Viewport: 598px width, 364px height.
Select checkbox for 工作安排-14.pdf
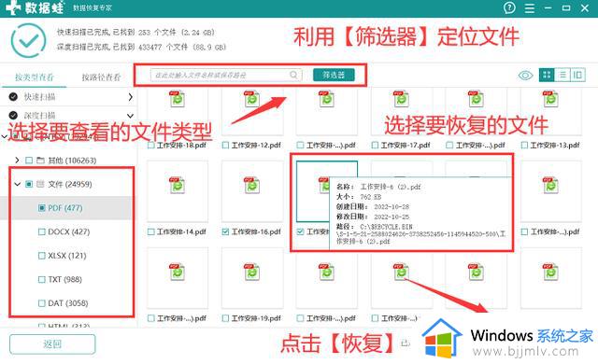pyautogui.click(x=151, y=231)
